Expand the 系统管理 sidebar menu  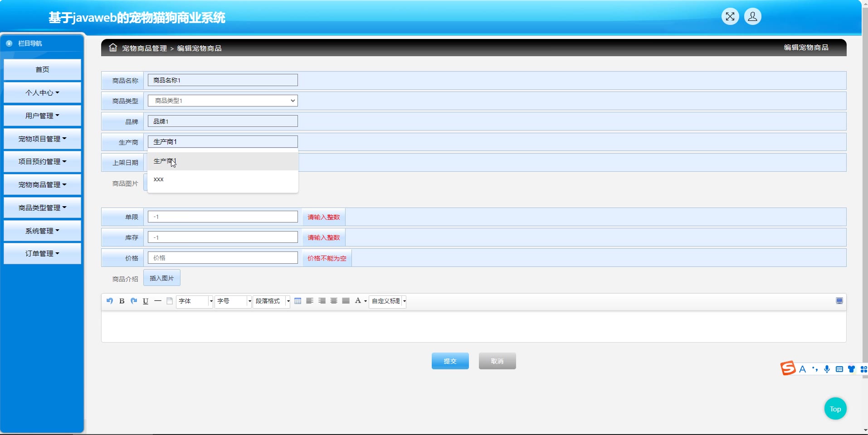coord(42,231)
